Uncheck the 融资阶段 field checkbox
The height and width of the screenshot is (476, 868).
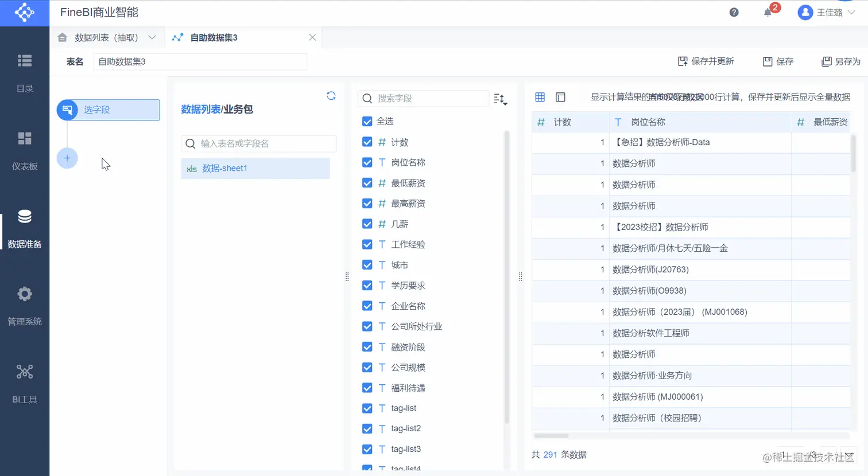click(367, 347)
